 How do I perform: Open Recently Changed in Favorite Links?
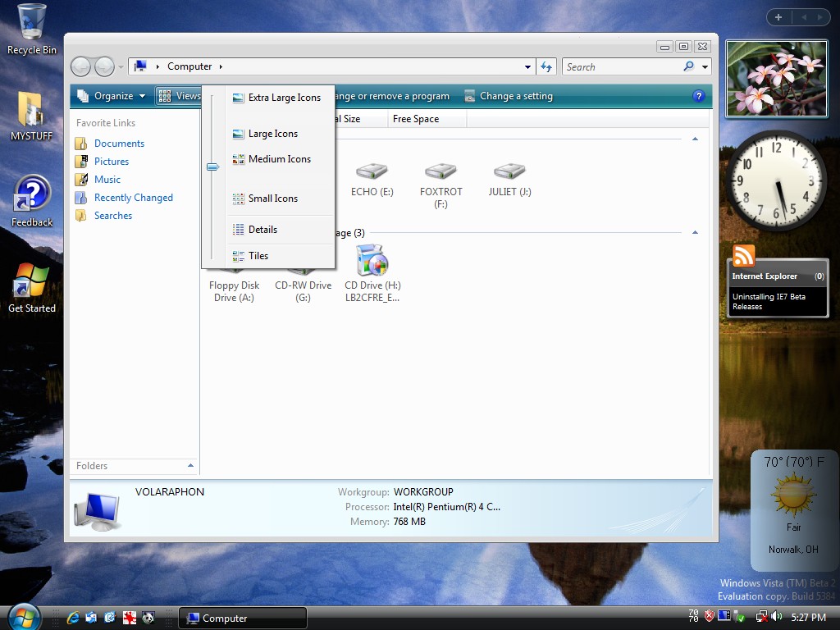133,198
